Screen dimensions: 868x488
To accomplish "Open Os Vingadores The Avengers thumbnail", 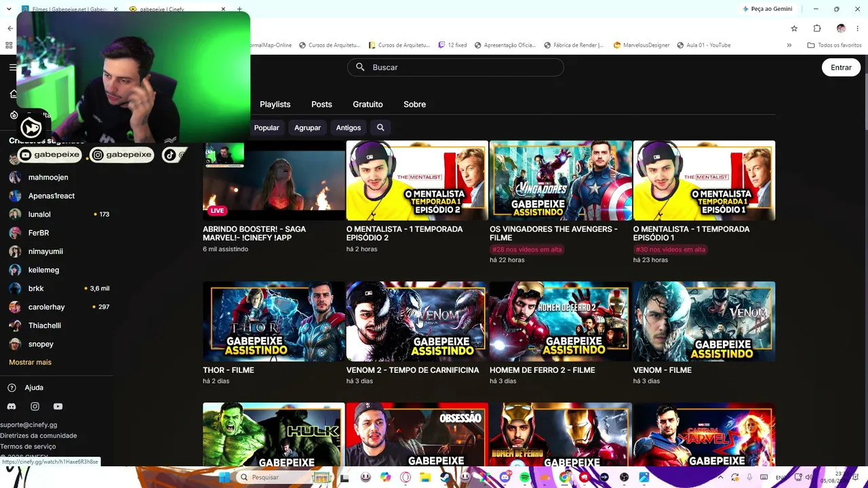I will pos(561,180).
